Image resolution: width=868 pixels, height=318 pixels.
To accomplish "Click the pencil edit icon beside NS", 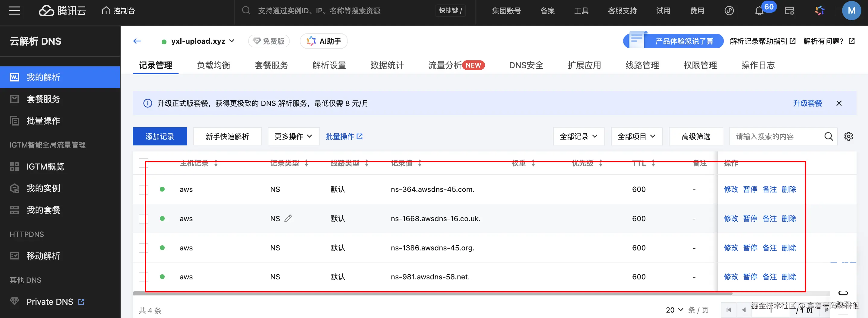I will tap(288, 218).
